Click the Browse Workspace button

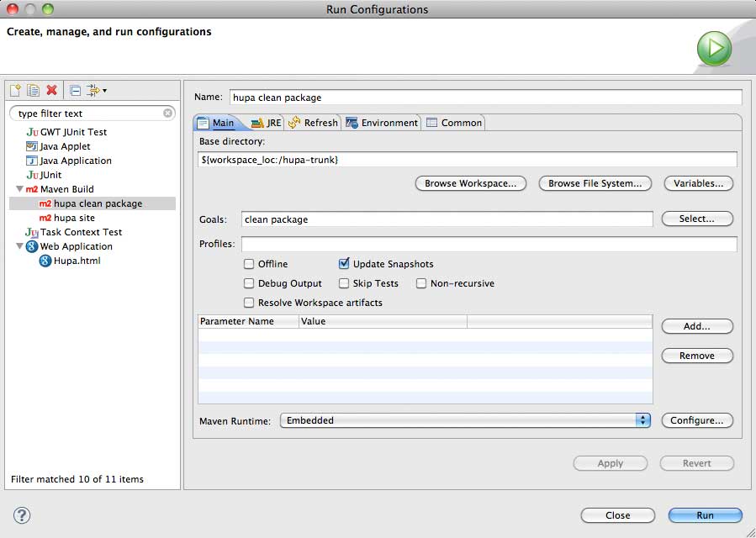coord(471,183)
